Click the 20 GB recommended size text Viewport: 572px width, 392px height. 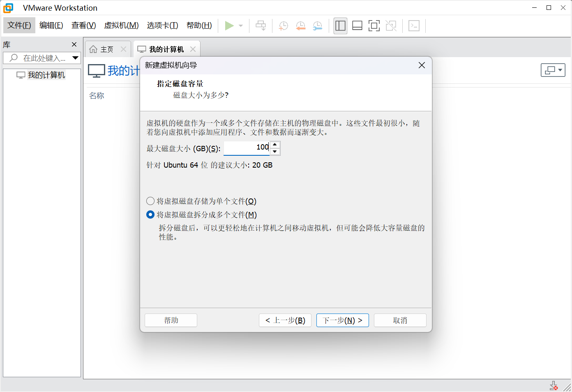262,165
